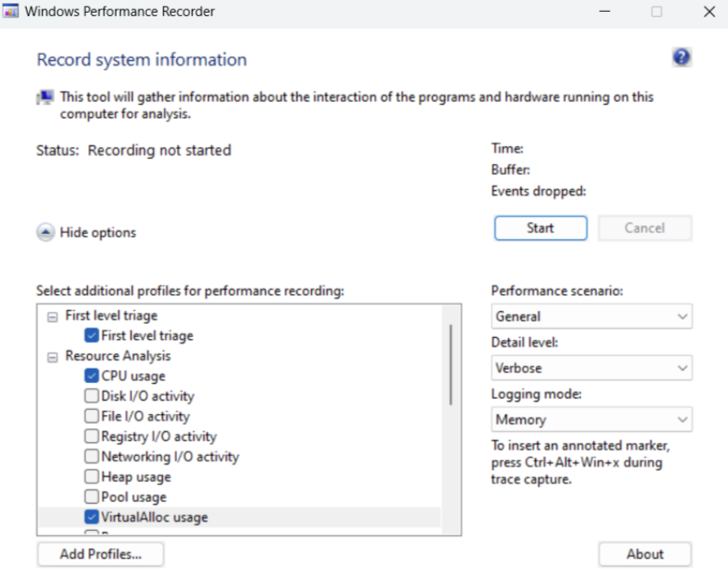Start the performance recording
The image size is (728, 574).
(540, 228)
